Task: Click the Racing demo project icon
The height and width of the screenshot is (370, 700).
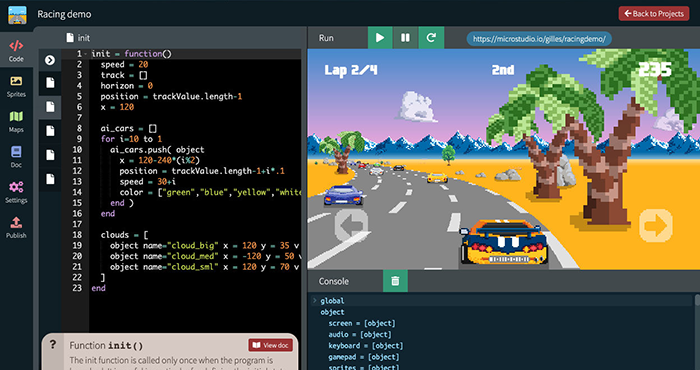Action: [17, 14]
